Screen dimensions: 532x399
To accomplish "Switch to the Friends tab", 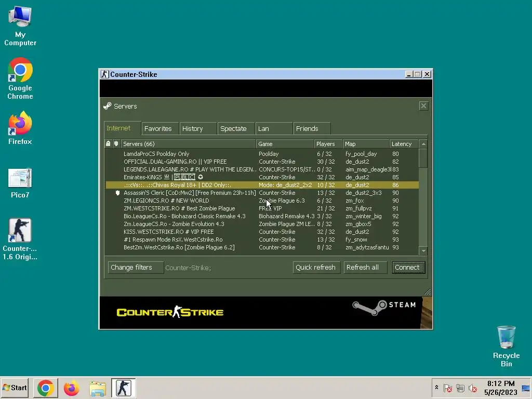I will pos(312,129).
